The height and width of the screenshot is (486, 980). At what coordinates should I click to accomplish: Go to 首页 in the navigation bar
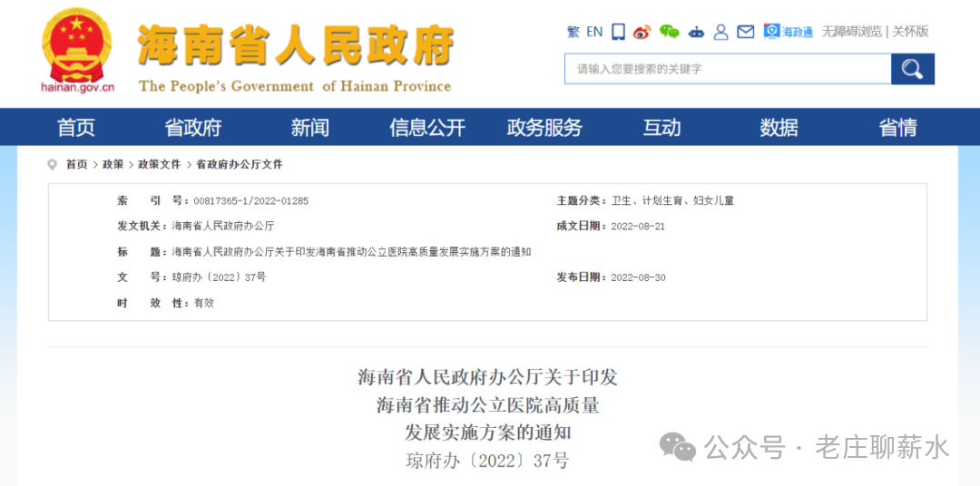(x=76, y=128)
